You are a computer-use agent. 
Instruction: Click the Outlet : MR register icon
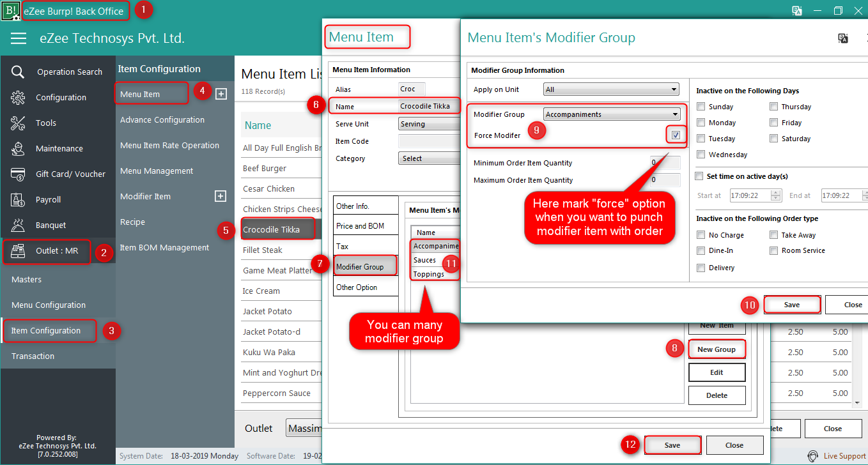point(18,251)
